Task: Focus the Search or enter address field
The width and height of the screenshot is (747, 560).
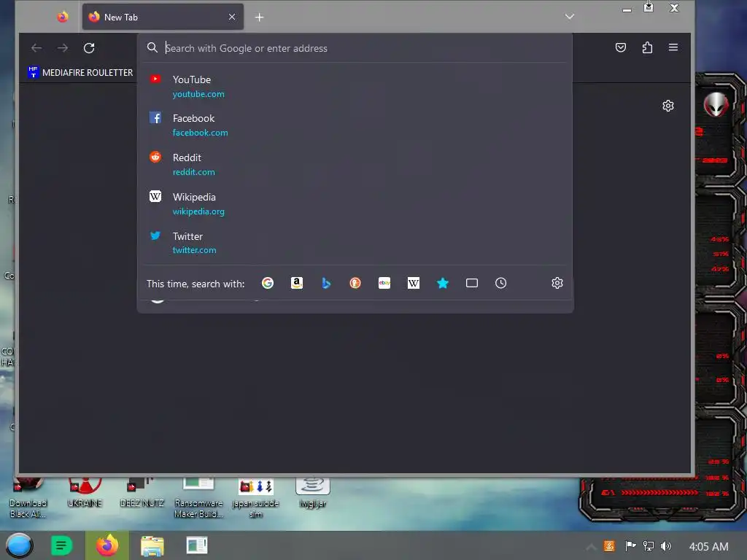Action: (355, 48)
